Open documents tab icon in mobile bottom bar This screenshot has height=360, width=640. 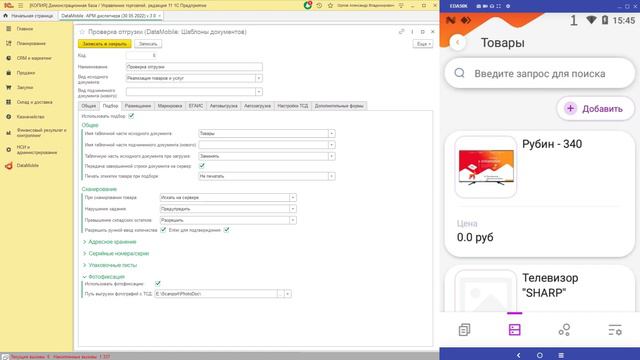pos(464,329)
